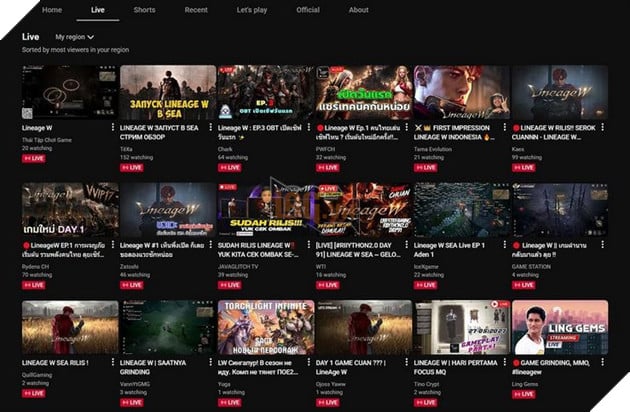
Task: Visit the VannYtGMG channel name
Action: (135, 384)
